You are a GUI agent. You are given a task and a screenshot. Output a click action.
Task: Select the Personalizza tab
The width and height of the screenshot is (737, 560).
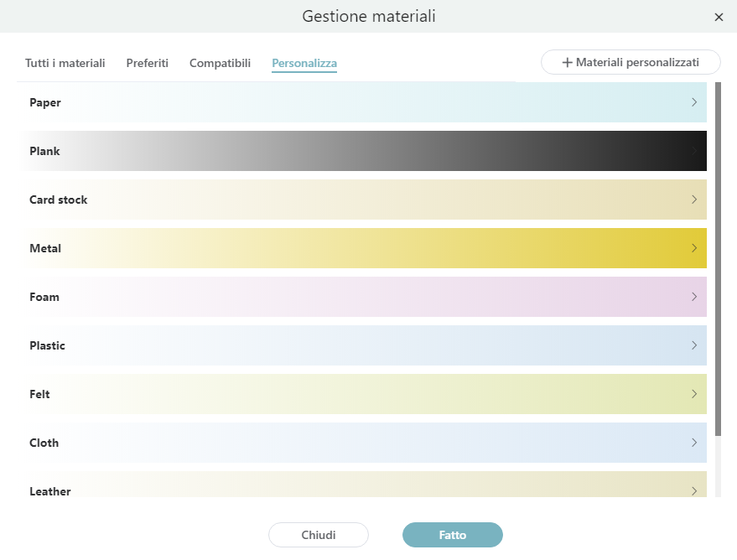click(304, 64)
